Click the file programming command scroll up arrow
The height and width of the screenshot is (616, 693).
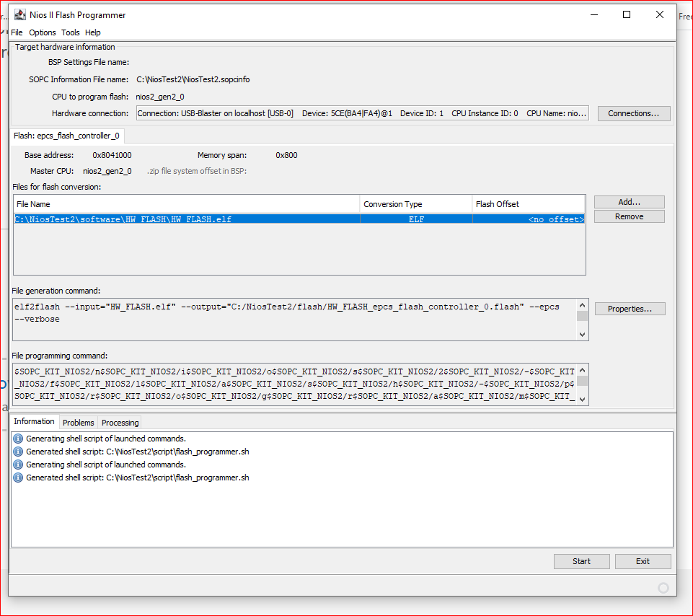point(582,370)
